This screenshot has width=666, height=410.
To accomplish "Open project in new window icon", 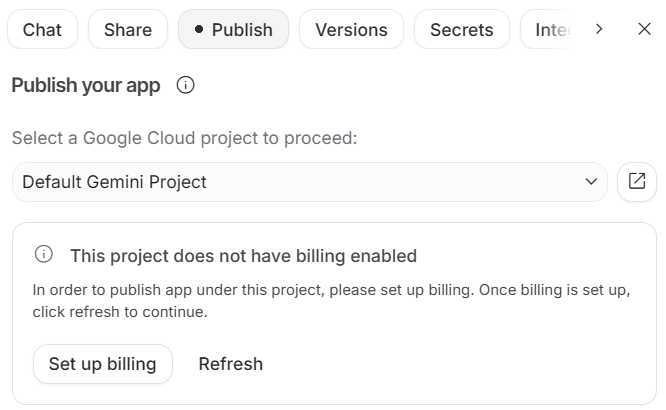I will click(x=637, y=182).
